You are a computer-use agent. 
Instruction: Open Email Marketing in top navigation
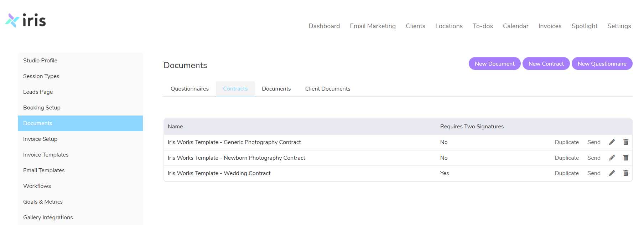[x=373, y=26]
